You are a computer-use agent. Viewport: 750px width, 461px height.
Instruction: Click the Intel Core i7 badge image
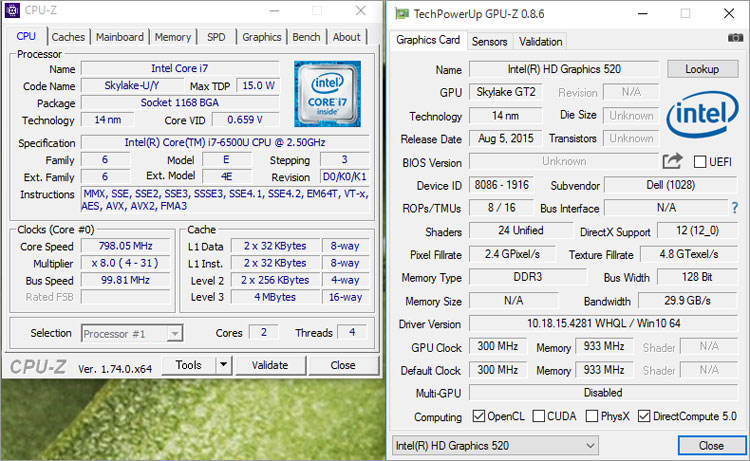327,94
